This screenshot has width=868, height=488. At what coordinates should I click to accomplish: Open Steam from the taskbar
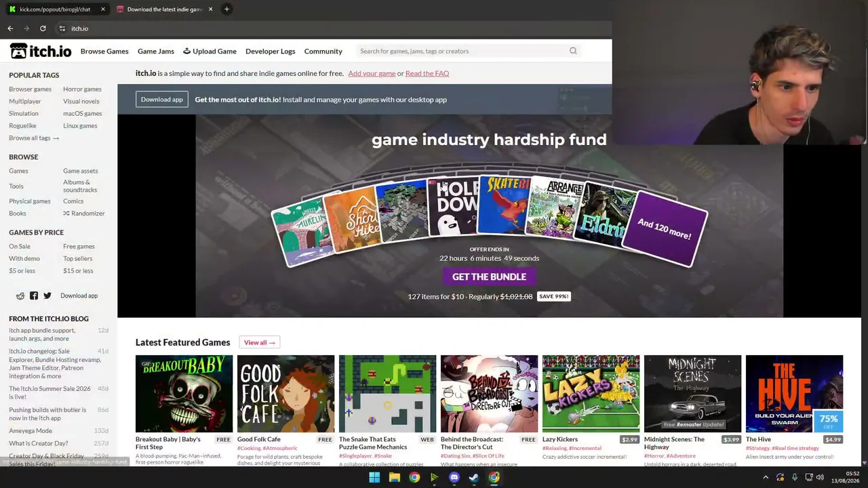(474, 477)
